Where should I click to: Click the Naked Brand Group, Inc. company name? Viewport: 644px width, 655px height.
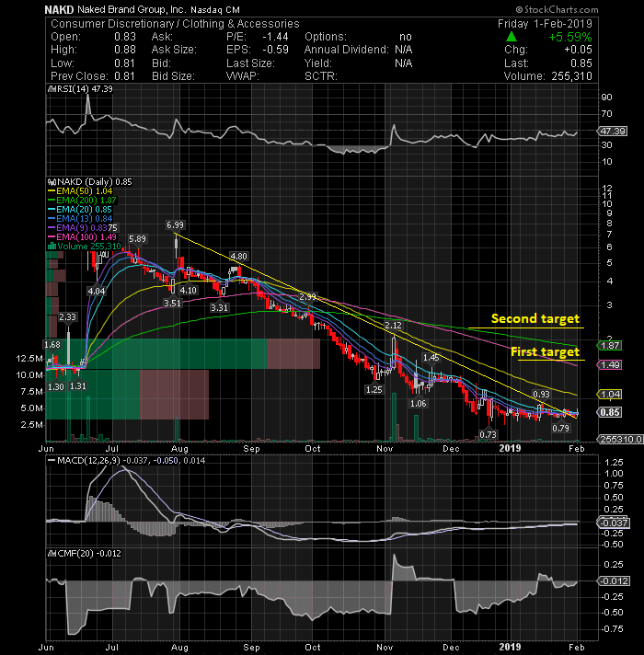(132, 9)
